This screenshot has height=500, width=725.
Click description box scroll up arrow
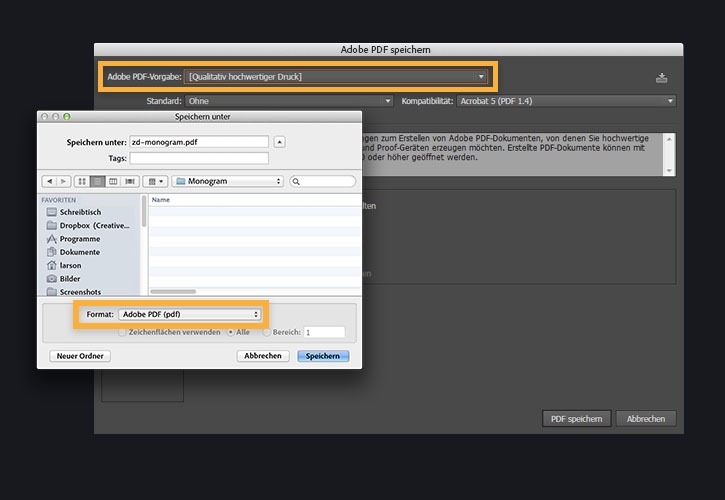coord(669,139)
